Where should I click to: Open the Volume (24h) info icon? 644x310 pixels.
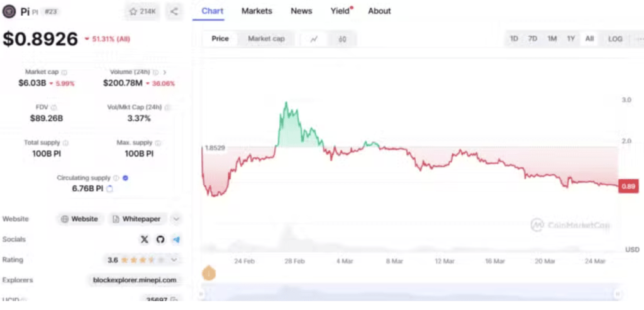(x=156, y=72)
